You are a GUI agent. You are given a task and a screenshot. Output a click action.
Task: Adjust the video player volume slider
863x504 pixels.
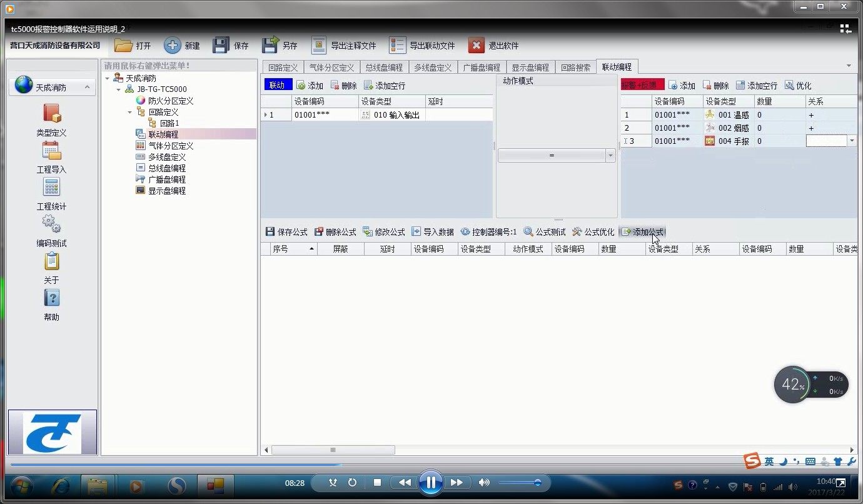tap(520, 483)
